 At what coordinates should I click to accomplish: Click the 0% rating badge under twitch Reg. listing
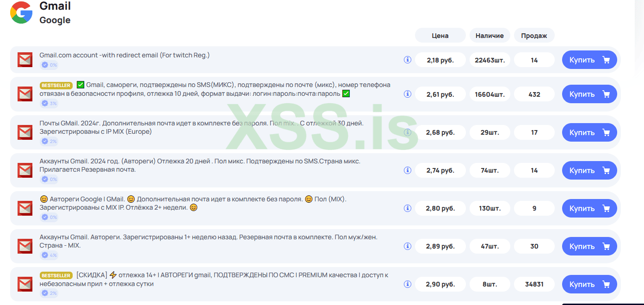(49, 65)
